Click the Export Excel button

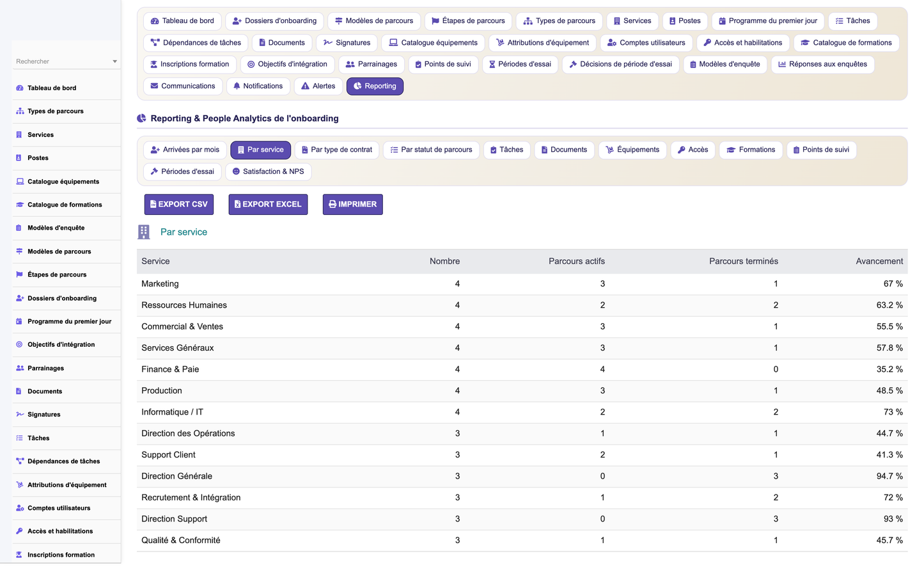268,204
